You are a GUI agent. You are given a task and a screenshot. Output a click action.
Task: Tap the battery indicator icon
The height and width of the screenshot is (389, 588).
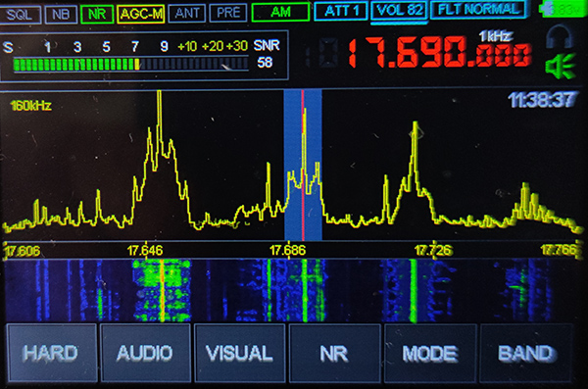coord(562,10)
